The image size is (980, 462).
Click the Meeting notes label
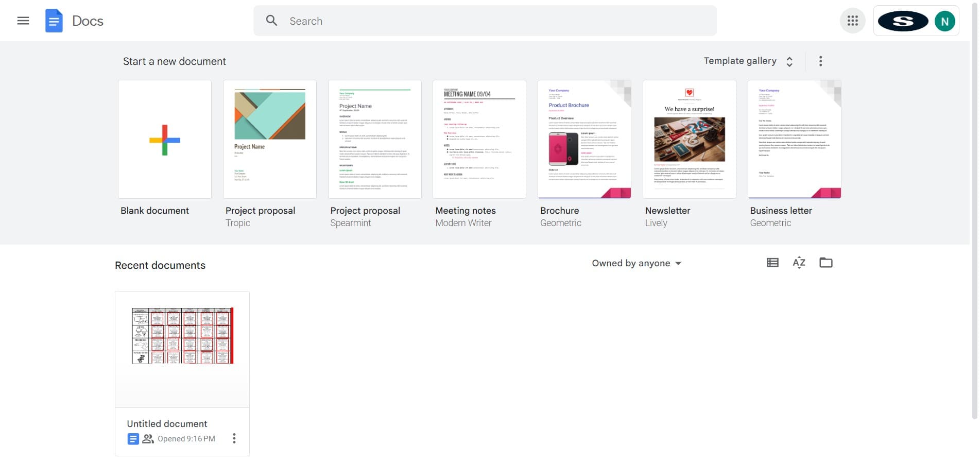466,211
